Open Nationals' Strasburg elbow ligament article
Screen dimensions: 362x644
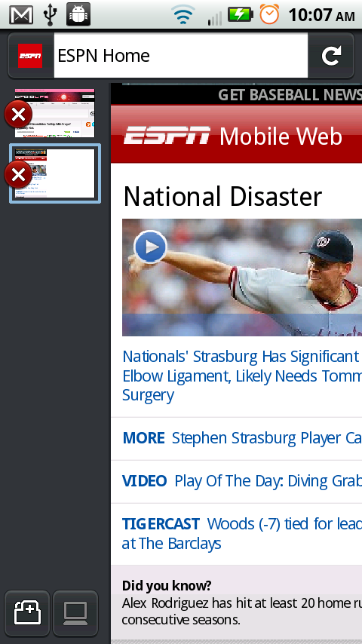coord(242,376)
